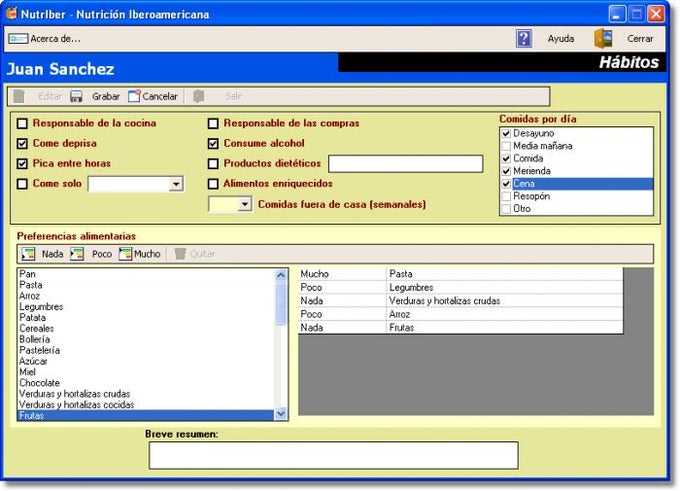The width and height of the screenshot is (680, 491).
Task: Uncheck Desayuno in Comidas por día
Action: pos(506,134)
